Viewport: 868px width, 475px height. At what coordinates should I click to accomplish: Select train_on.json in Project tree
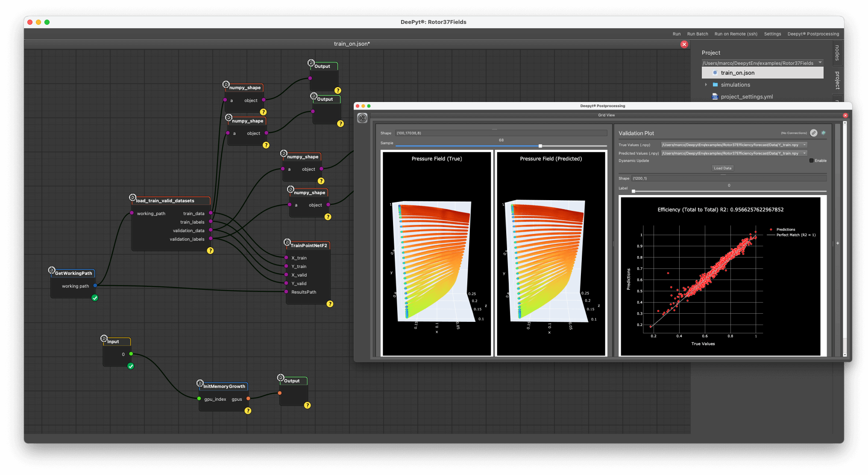(x=762, y=73)
